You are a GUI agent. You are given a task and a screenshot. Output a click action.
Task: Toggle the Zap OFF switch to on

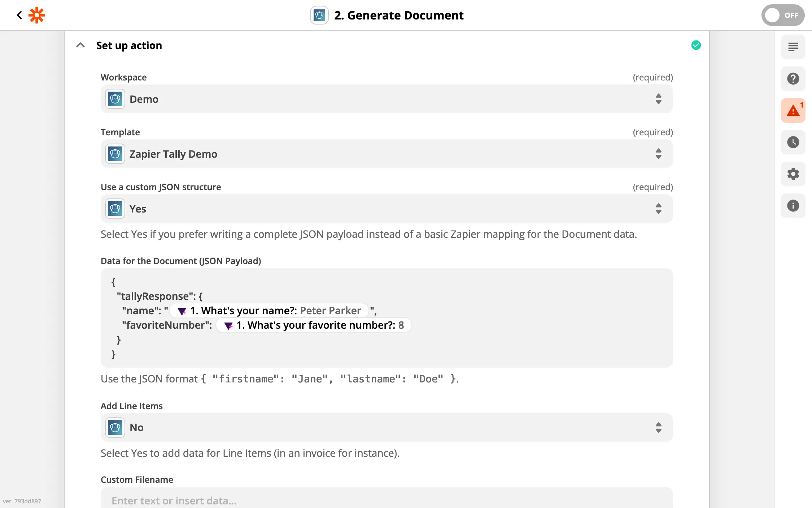(x=783, y=15)
